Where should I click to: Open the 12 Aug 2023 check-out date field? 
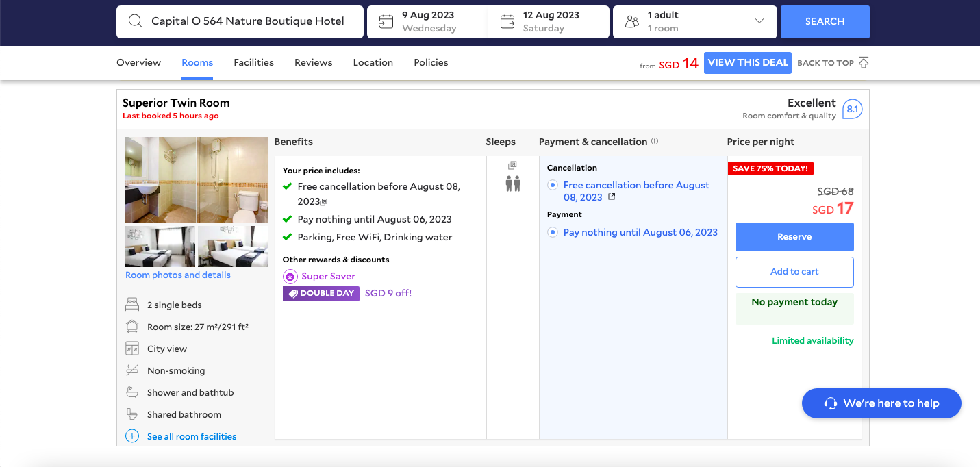pos(549,22)
